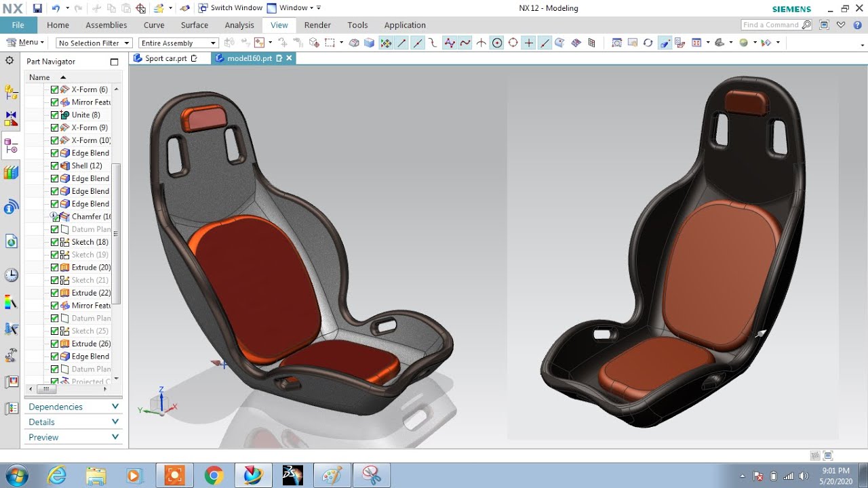This screenshot has width=868, height=488.
Task: Expand the ribbon options chevron
Action: [x=842, y=25]
